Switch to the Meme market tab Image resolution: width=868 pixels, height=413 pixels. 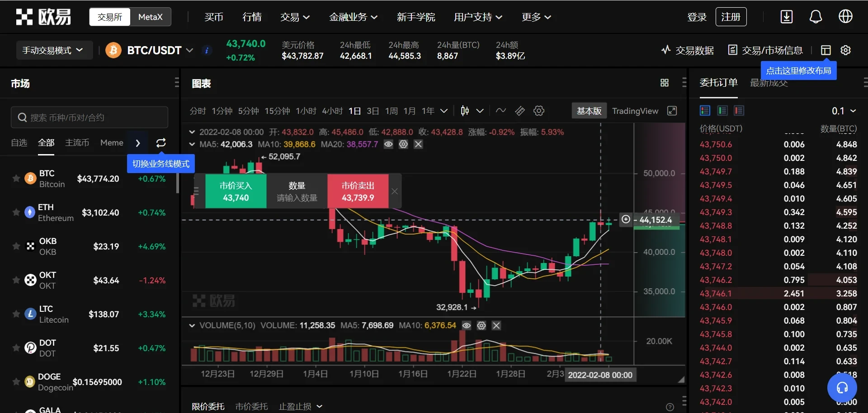click(112, 143)
